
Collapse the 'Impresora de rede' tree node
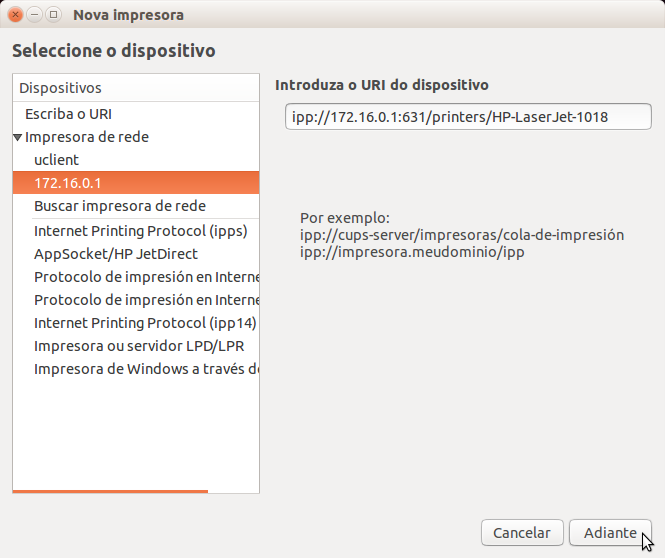[x=18, y=137]
